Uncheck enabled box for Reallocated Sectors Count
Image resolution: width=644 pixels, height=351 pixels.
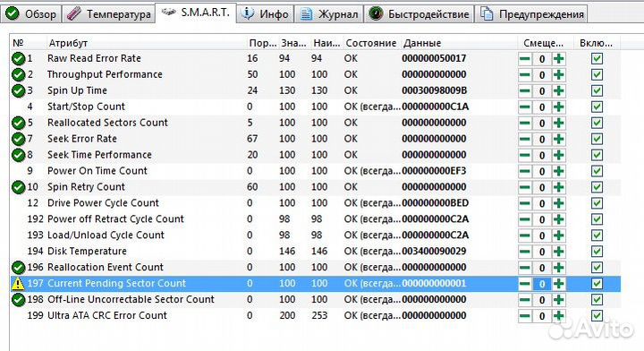(x=597, y=123)
